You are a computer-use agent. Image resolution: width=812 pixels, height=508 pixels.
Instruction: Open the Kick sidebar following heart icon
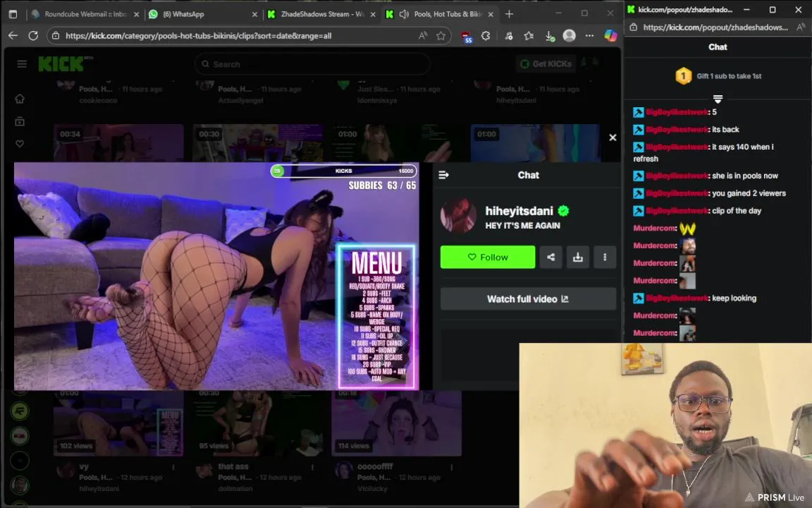(x=20, y=144)
